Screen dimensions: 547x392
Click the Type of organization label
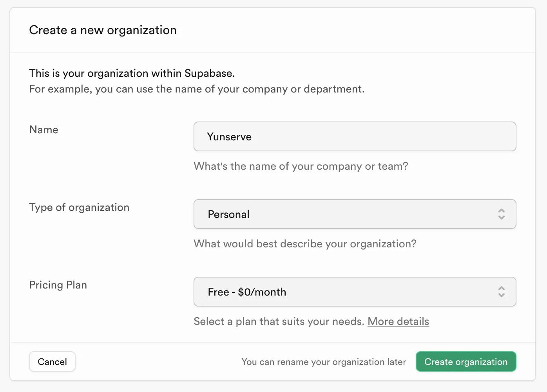tap(79, 207)
